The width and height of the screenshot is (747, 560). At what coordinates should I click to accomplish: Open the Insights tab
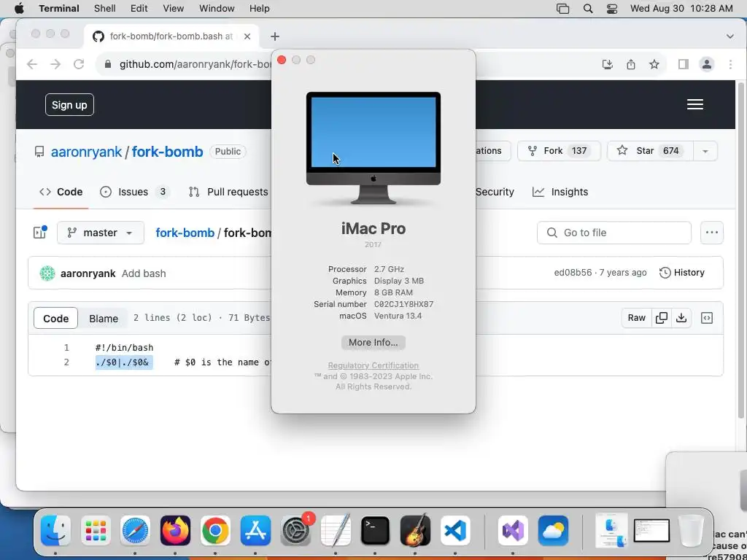(560, 192)
